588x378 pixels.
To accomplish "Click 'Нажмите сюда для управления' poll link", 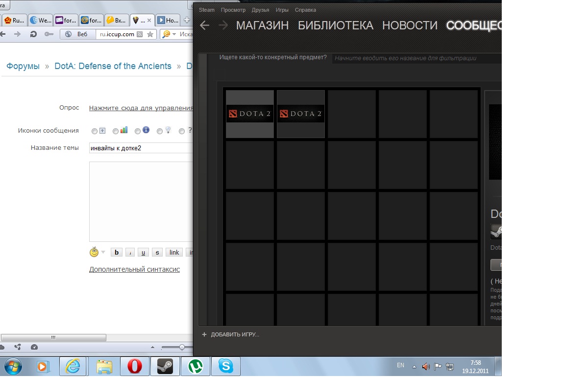I will [x=141, y=108].
